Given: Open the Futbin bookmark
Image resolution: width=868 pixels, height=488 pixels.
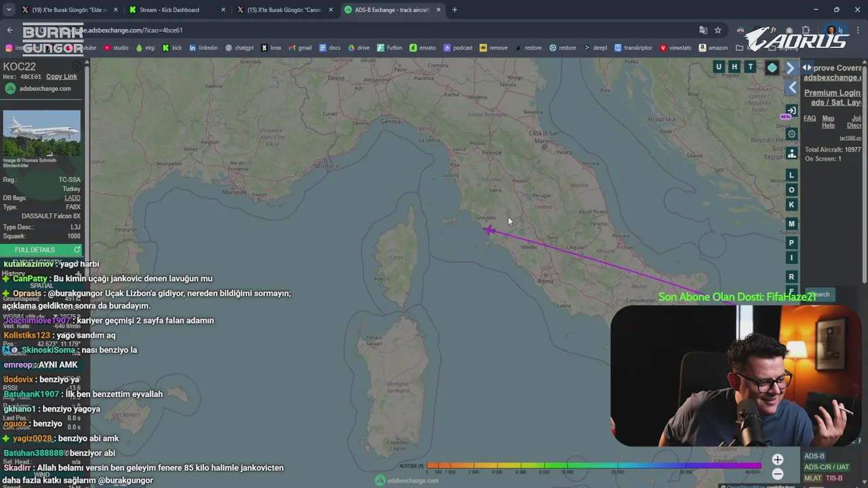Looking at the screenshot, I should [x=389, y=47].
